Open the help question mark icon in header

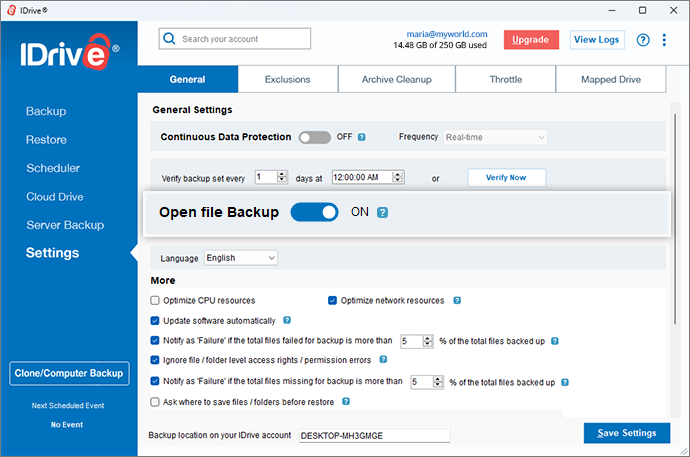[x=643, y=40]
